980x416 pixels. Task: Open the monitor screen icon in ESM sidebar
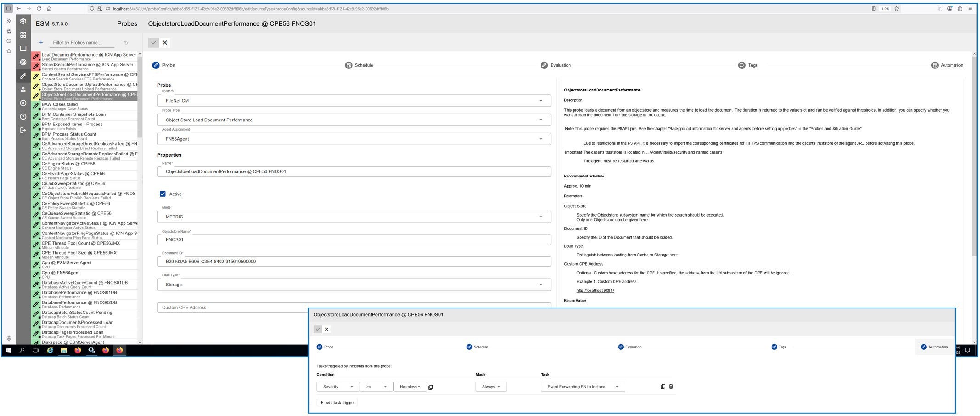pyautogui.click(x=23, y=48)
